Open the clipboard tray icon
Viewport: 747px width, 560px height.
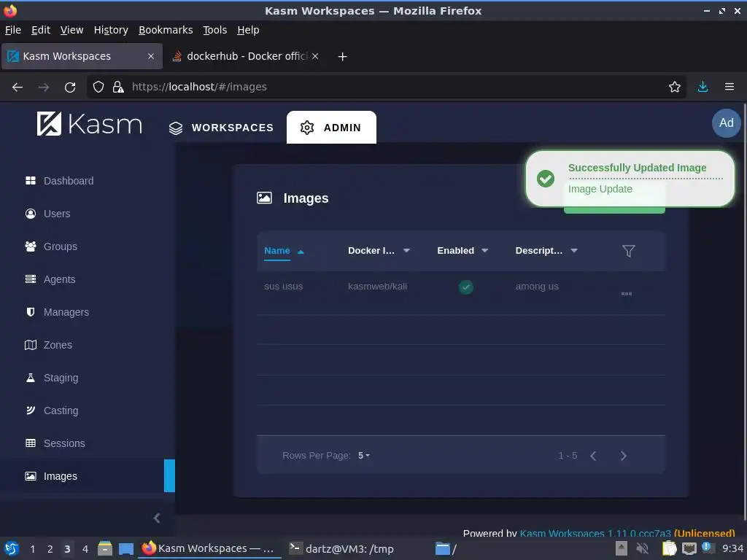click(670, 548)
